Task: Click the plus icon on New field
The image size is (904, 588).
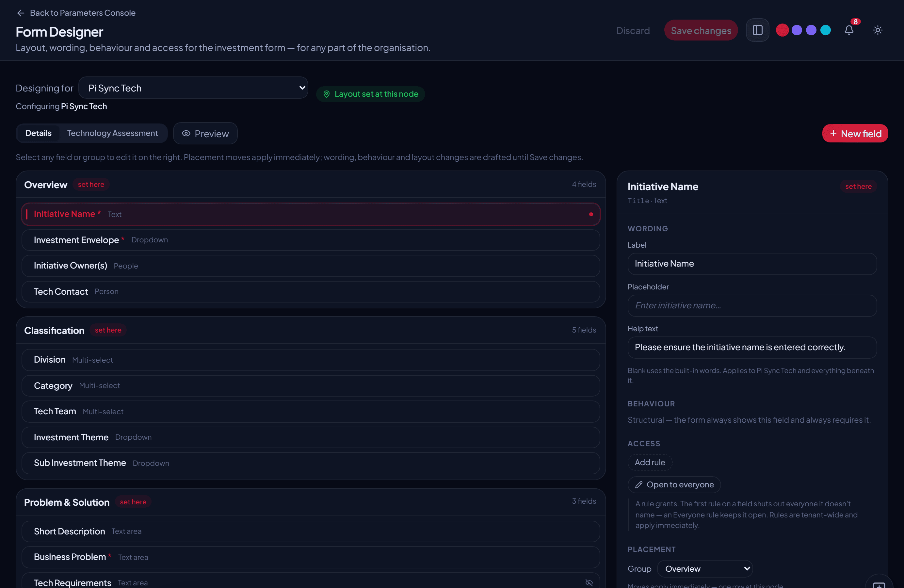Action: (x=833, y=133)
